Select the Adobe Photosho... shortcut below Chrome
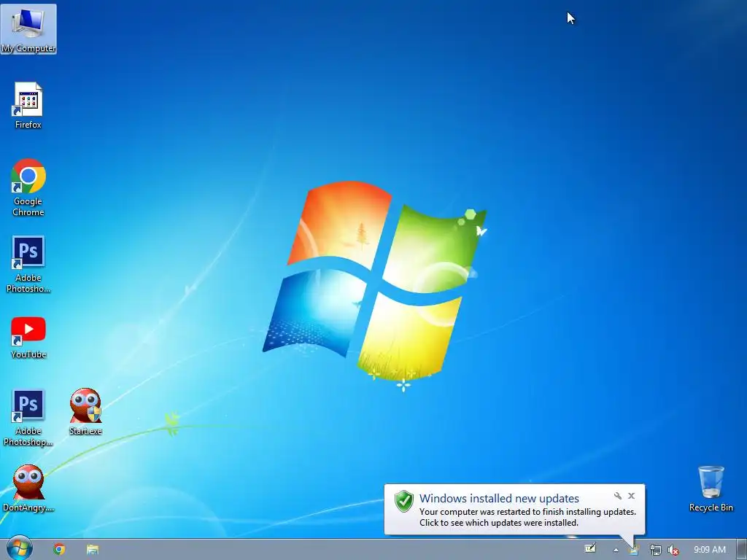The width and height of the screenshot is (747, 560). coord(28,264)
